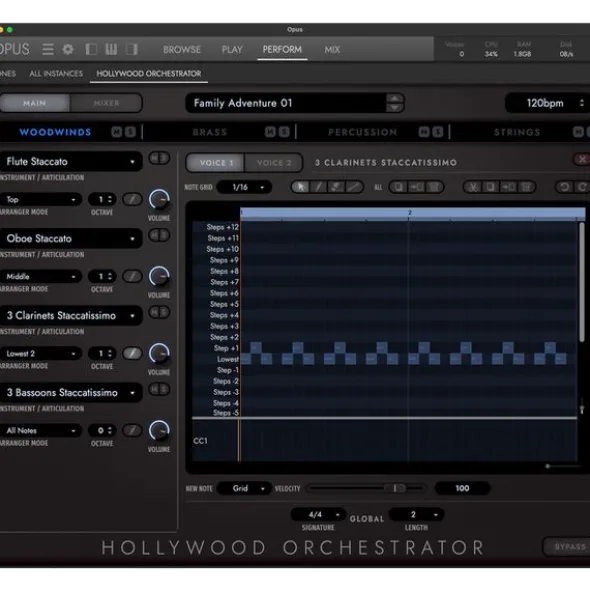Open the Lowest 2 arranger mode dropdown
590x591 pixels.
tap(41, 354)
